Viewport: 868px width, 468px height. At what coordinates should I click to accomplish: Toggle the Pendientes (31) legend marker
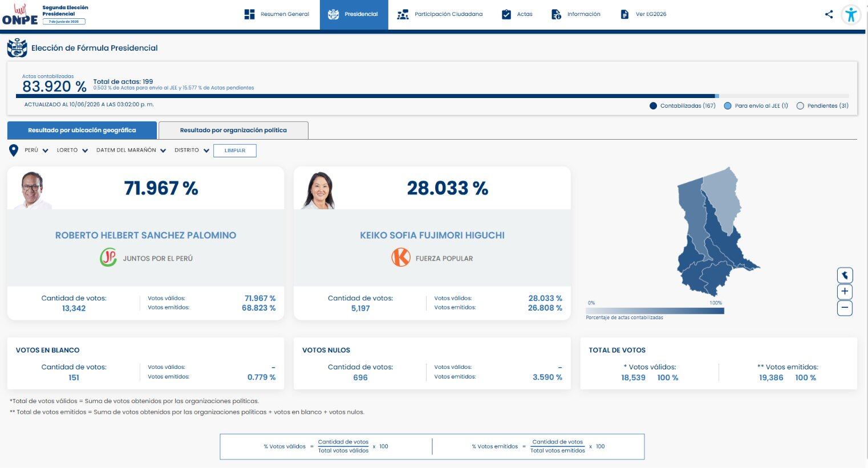coord(800,106)
